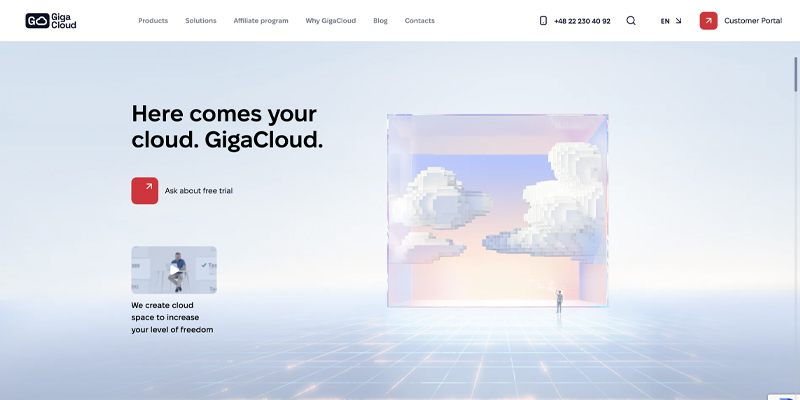Click the Customer Portal text link

753,20
